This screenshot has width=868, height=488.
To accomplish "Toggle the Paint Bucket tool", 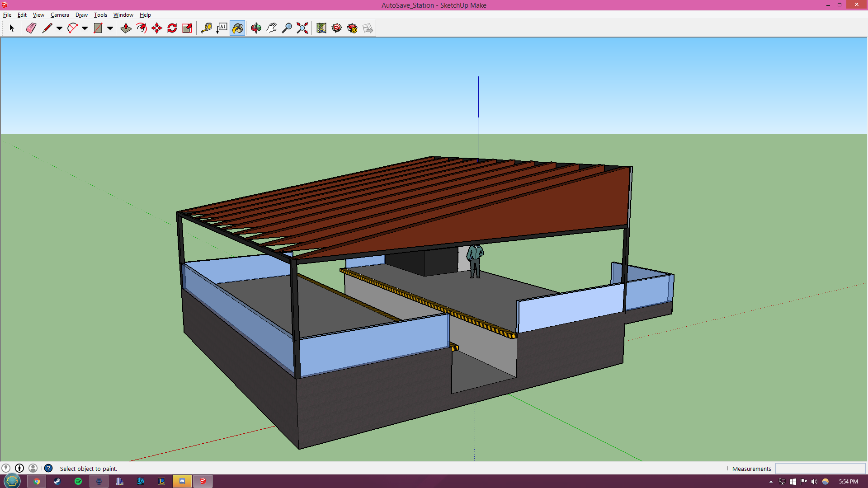I will tap(237, 28).
